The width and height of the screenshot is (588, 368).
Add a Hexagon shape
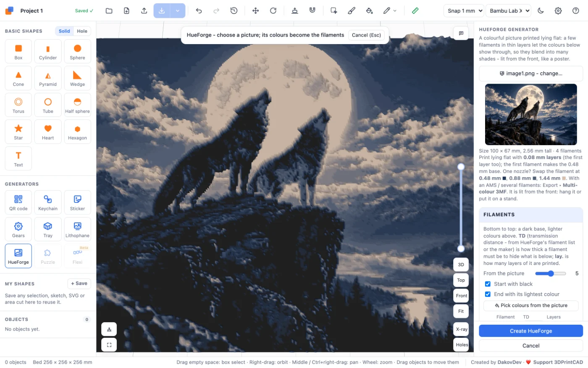point(77,132)
